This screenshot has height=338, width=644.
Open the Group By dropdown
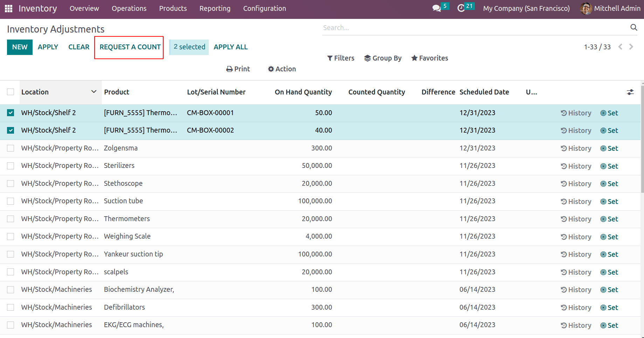point(383,58)
